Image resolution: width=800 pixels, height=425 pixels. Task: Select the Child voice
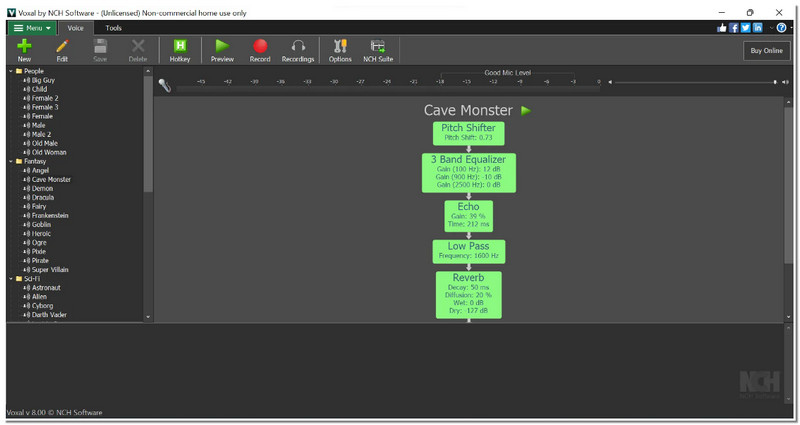(39, 89)
